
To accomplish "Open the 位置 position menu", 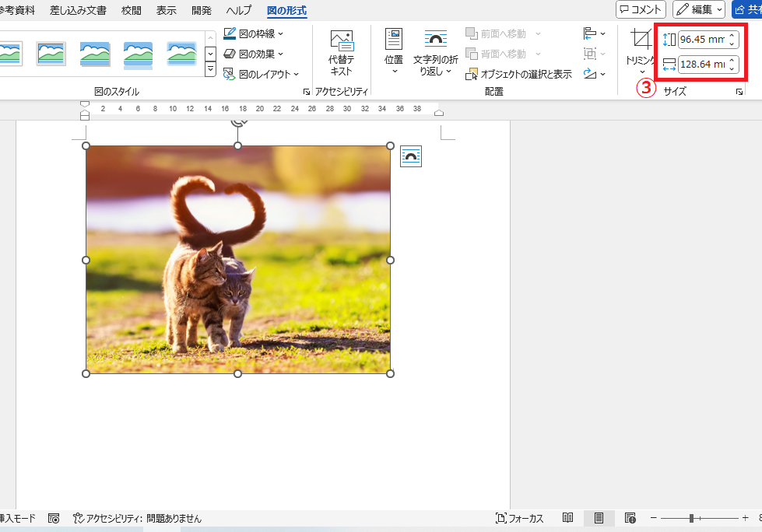I will pos(394,53).
